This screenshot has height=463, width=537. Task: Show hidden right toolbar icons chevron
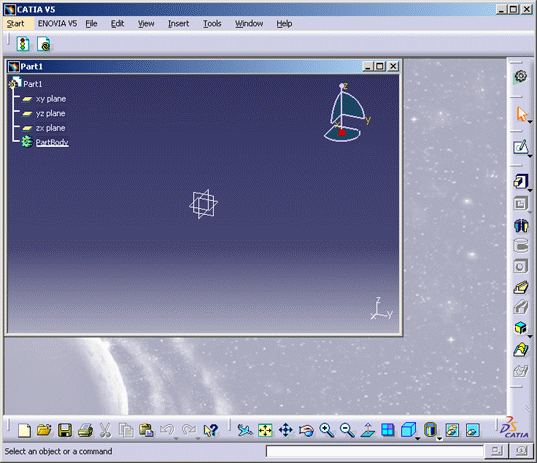coord(529,408)
